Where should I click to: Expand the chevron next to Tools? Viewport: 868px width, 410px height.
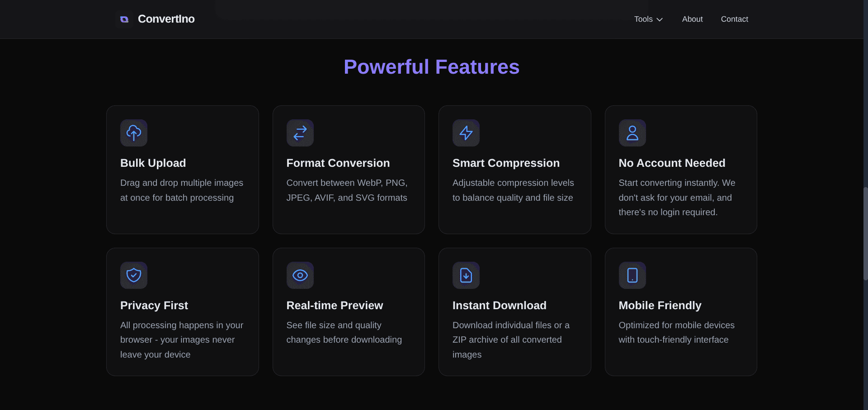[x=660, y=19]
